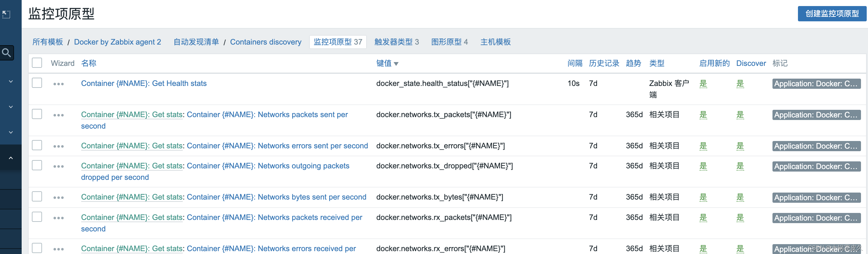The image size is (868, 254).
Task: Open 自动发现清单 breadcrumb link
Action: pos(196,42)
